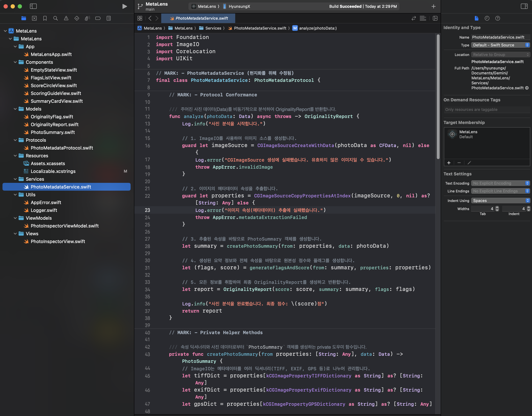Open related items grid icon in editor
The image size is (532, 416).
[x=140, y=18]
